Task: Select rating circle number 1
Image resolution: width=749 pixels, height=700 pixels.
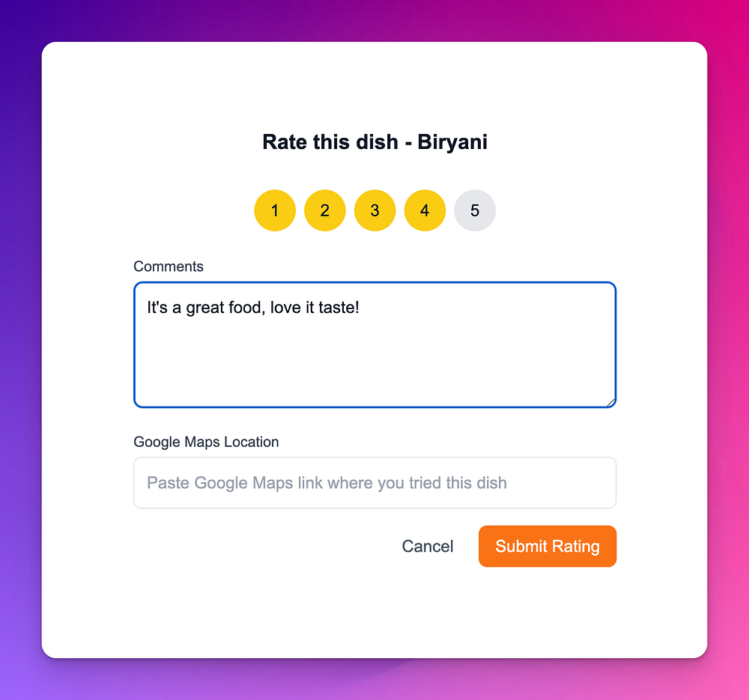Action: click(x=275, y=210)
